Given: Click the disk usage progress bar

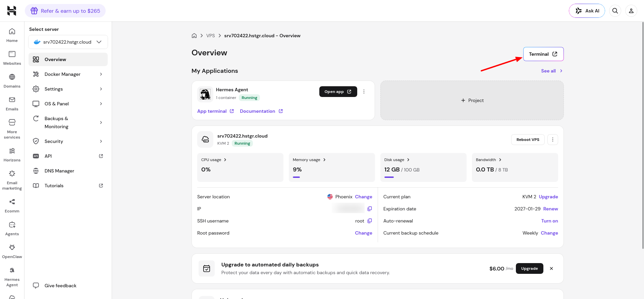Looking at the screenshot, I should point(389,177).
